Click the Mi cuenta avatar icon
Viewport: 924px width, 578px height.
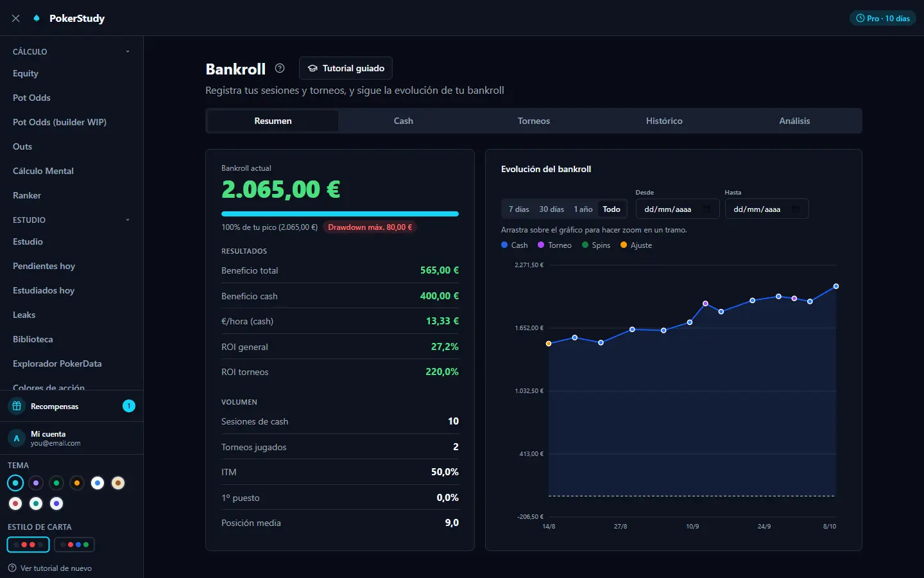point(17,438)
